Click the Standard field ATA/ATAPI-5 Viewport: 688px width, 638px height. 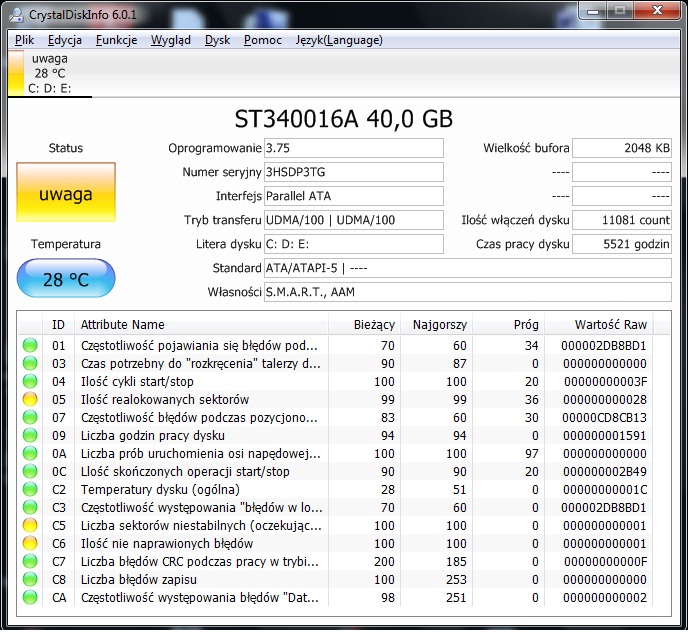468,268
